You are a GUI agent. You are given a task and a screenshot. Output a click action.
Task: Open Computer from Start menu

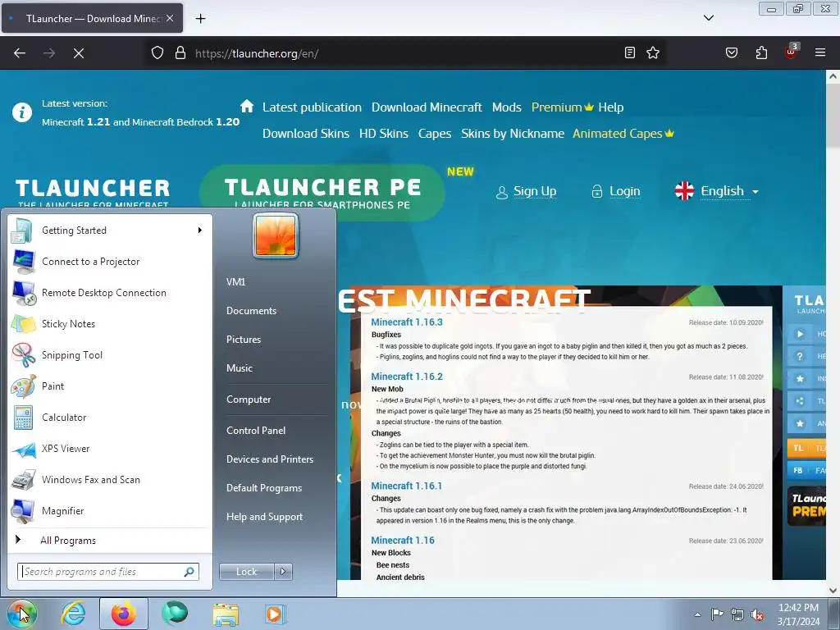coord(249,399)
